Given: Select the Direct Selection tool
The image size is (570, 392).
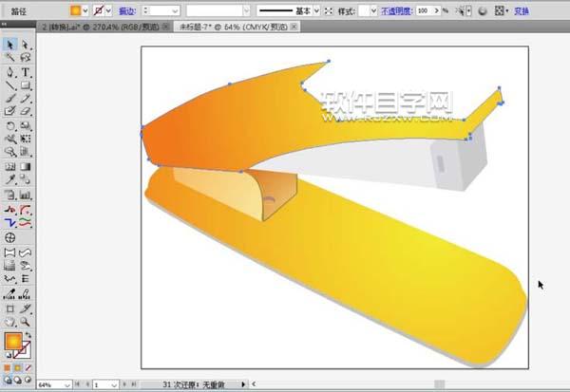Looking at the screenshot, I should coord(25,45).
